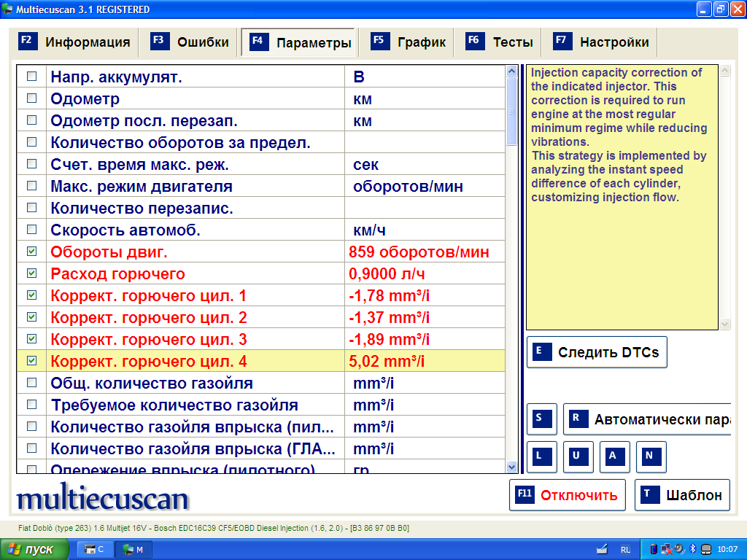Click the L icon button

coord(542,456)
